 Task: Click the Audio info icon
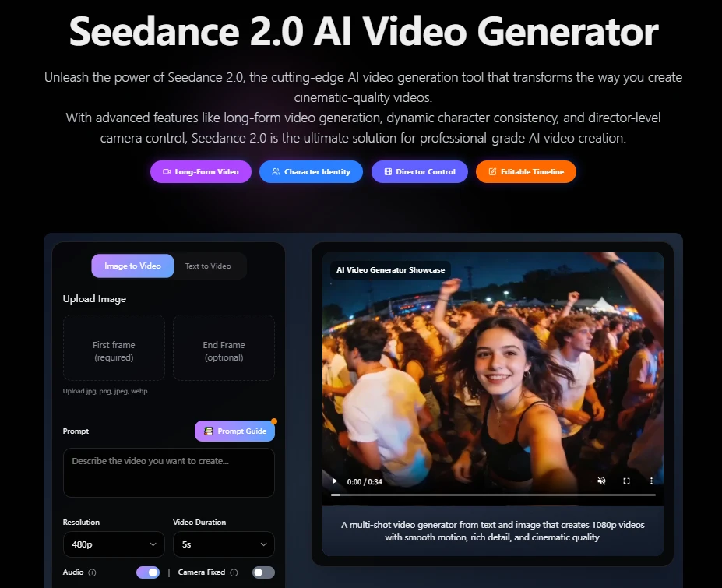[x=93, y=572]
